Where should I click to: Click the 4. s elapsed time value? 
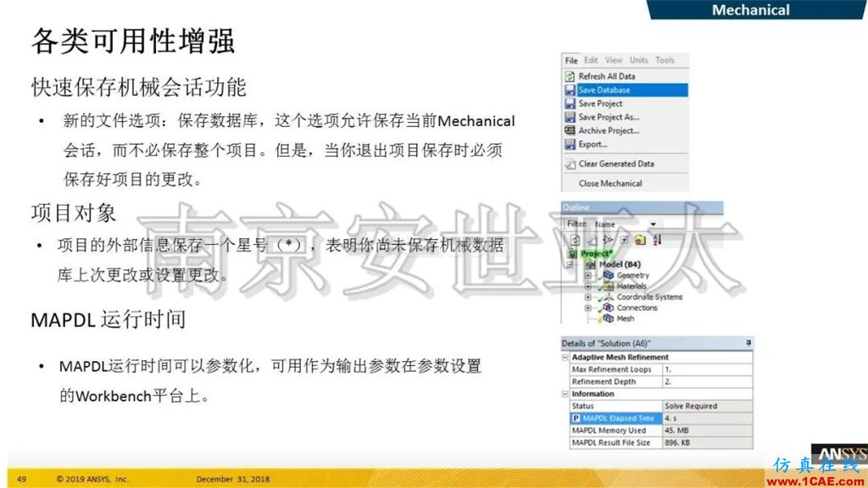pyautogui.click(x=708, y=419)
